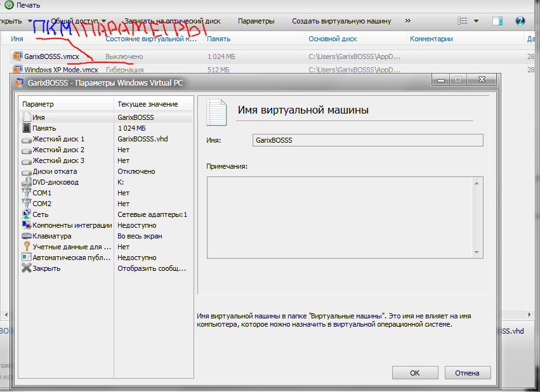Close the Параметры Windows Virtual PC dialog
Screen dimensions: 540x392
coord(482,80)
